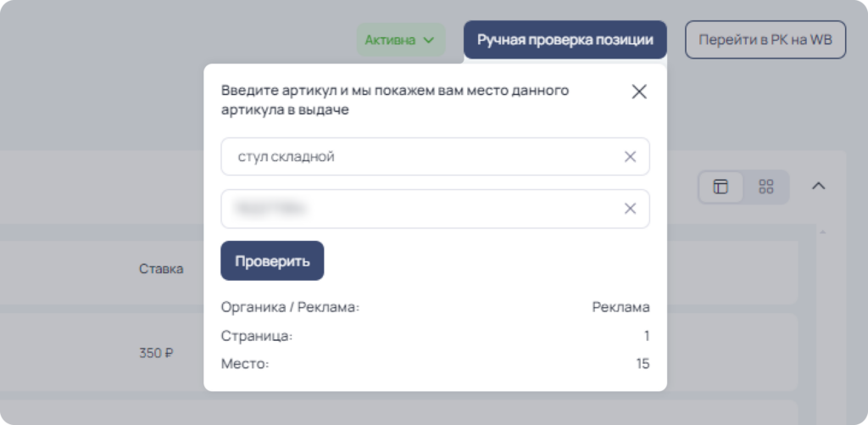The image size is (868, 425).
Task: Switch to the table layout view icon
Action: pos(721,187)
